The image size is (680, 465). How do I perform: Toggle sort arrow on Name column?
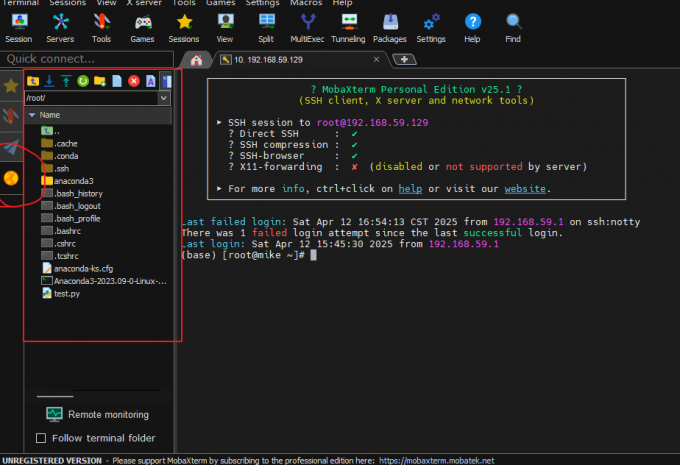[x=32, y=115]
